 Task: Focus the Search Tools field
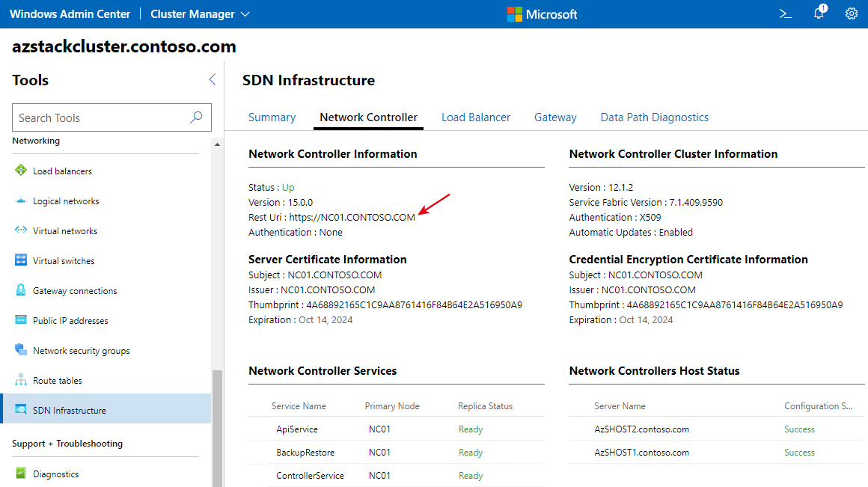click(111, 117)
